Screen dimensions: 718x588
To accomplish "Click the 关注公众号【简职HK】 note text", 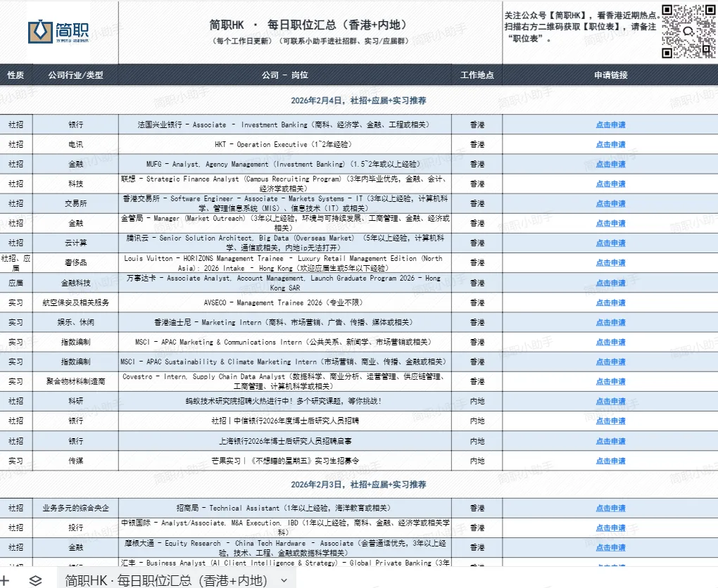I will click(x=581, y=27).
